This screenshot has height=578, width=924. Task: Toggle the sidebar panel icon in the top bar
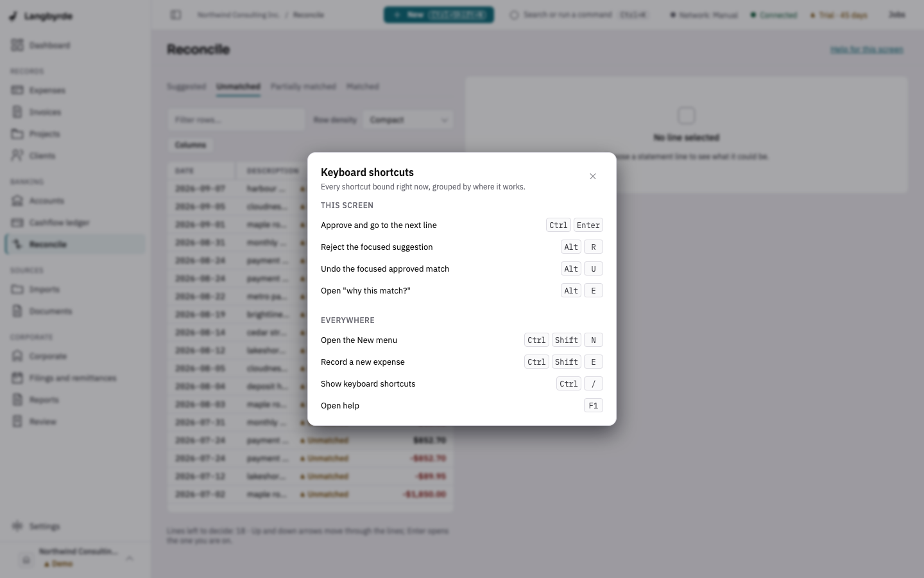[176, 14]
